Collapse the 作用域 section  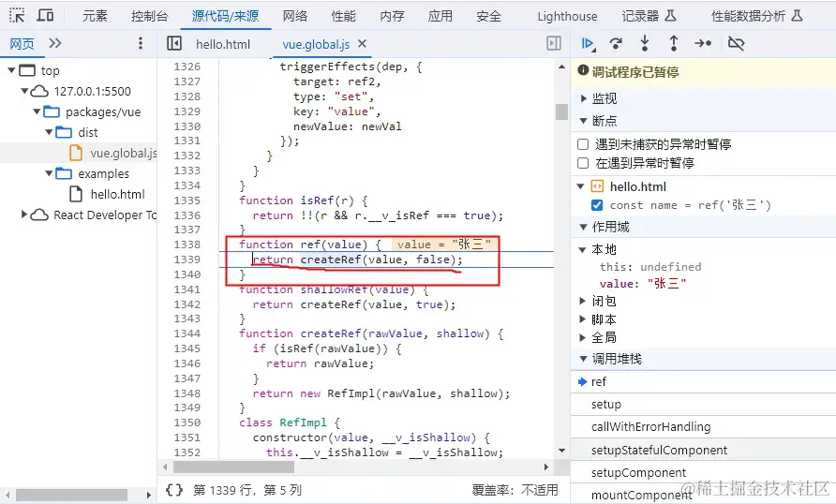click(583, 228)
